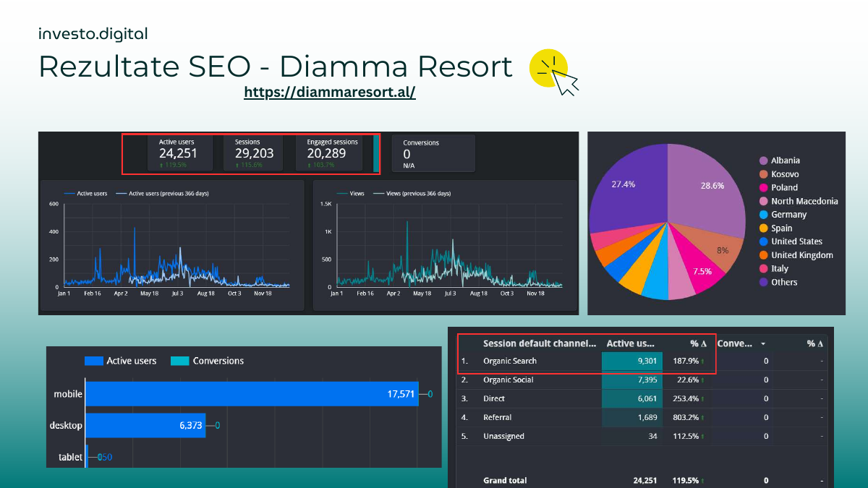Click the Active users legend in device bar chart

click(x=121, y=361)
